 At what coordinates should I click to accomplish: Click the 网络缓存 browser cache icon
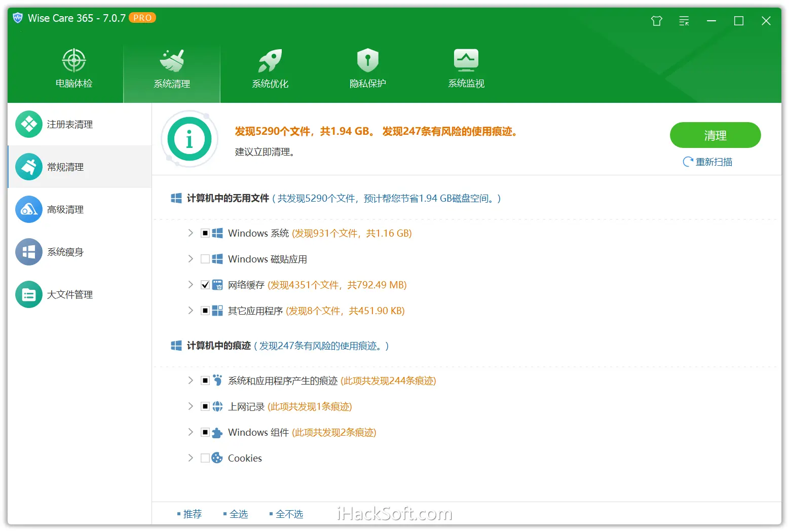(x=217, y=285)
